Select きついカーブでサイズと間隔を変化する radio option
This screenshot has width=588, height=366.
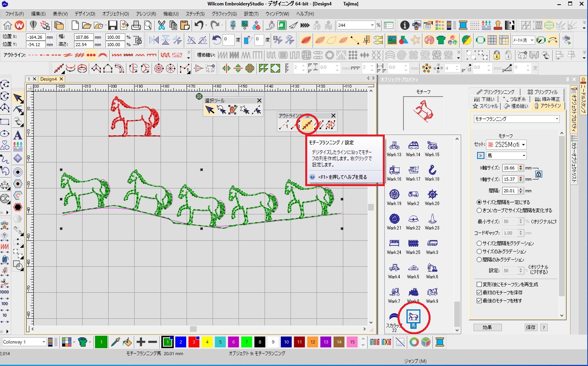tap(479, 210)
